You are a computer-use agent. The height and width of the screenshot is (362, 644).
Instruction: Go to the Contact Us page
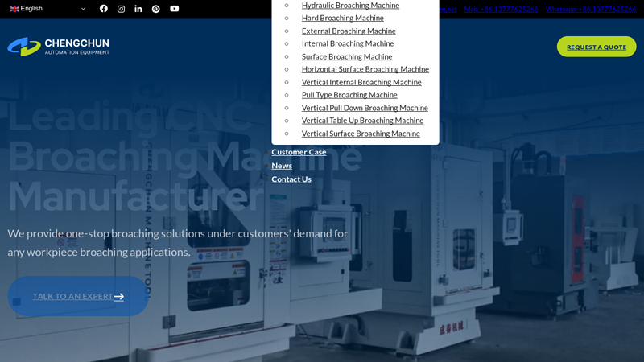tap(291, 179)
